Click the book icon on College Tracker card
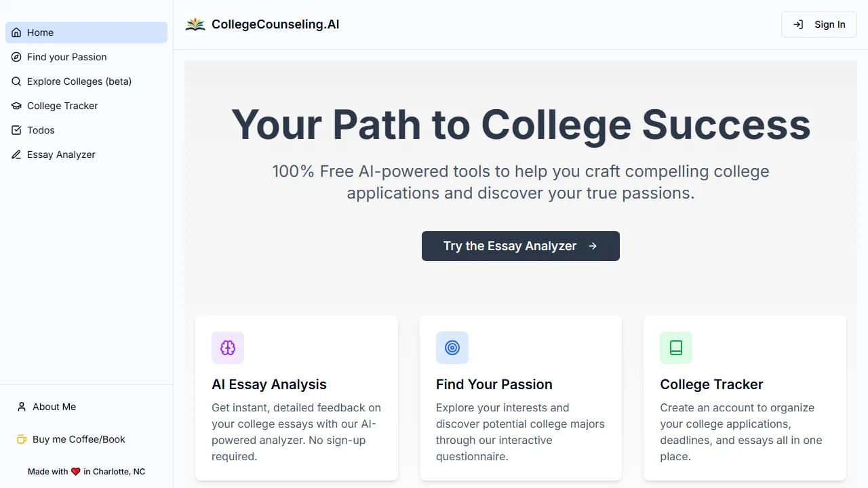The height and width of the screenshot is (488, 868). (676, 348)
